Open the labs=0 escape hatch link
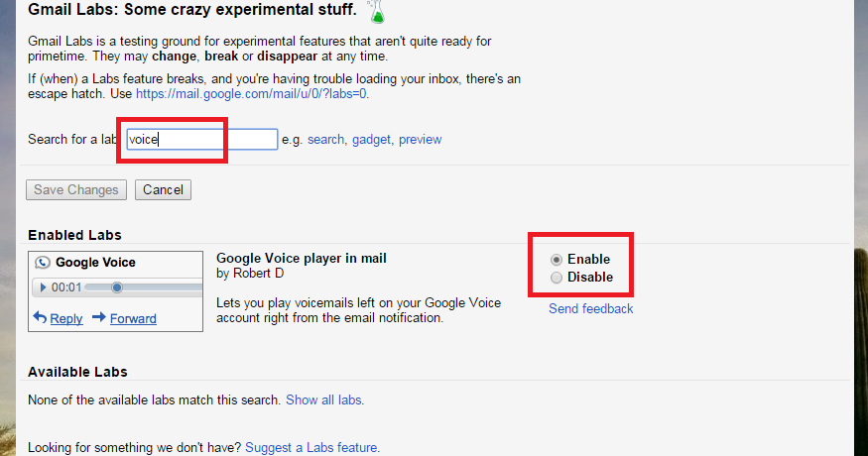This screenshot has width=868, height=456. 251,93
